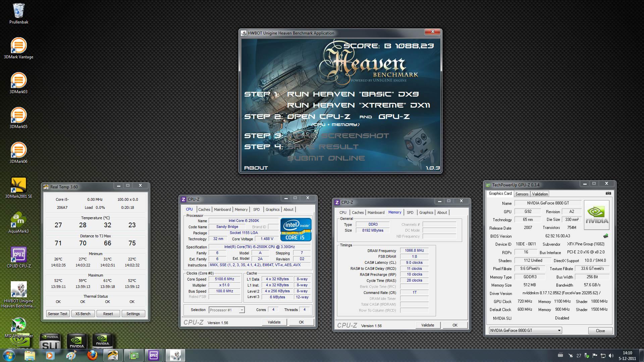Viewport: 644px width, 362px height.
Task: Switch to CPU-Z taskbar button
Action: point(154,355)
